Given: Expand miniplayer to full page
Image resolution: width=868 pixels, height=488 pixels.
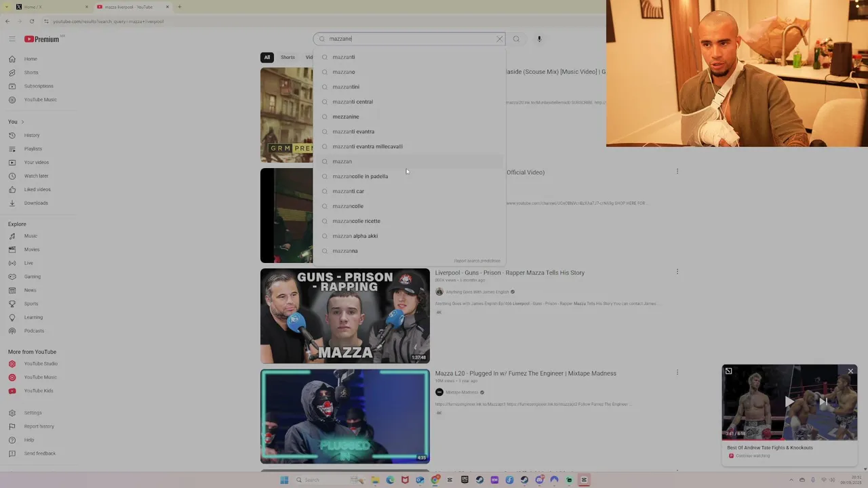Looking at the screenshot, I should pos(728,371).
